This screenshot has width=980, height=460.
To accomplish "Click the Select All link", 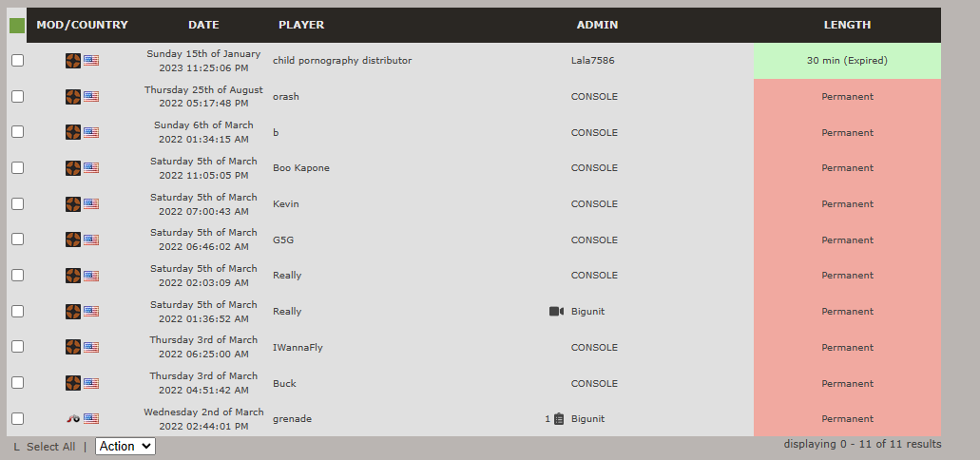I will point(50,447).
